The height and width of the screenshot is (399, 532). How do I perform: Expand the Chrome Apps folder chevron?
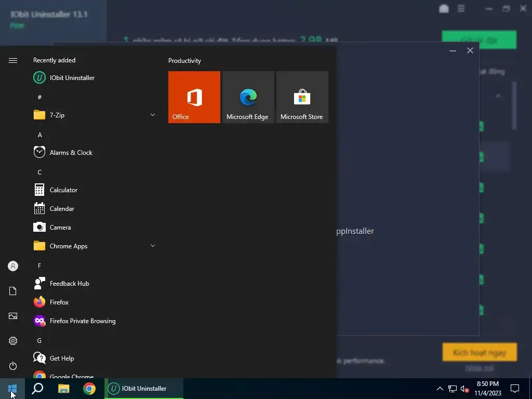pos(153,246)
